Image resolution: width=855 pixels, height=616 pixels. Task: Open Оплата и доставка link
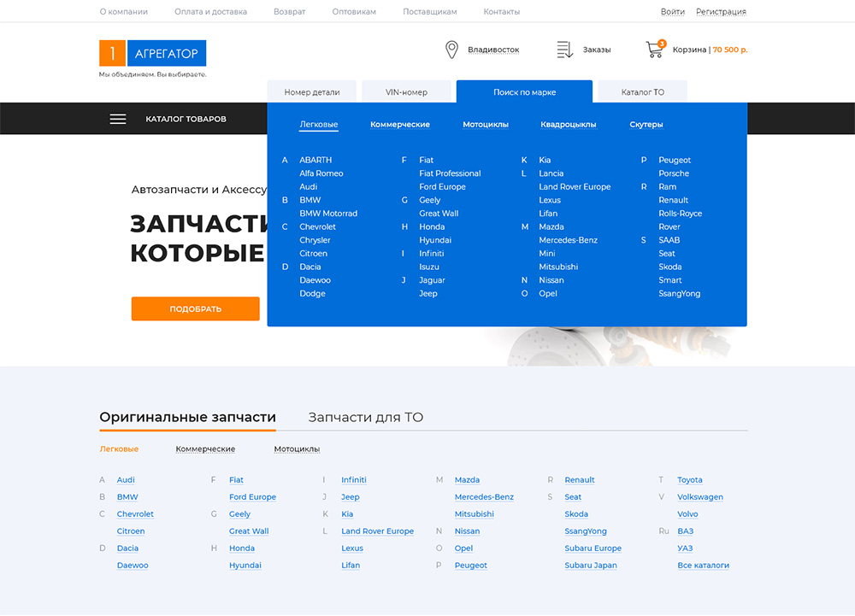[x=210, y=11]
